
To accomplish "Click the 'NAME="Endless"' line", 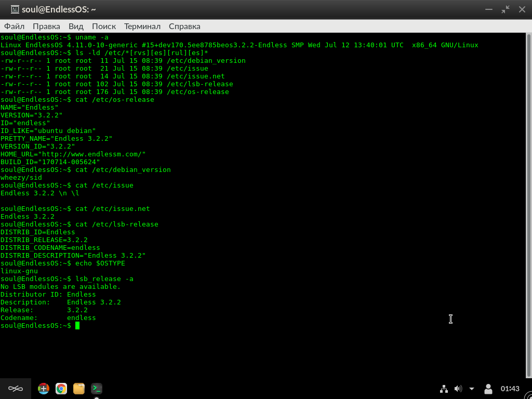I will (30, 108).
